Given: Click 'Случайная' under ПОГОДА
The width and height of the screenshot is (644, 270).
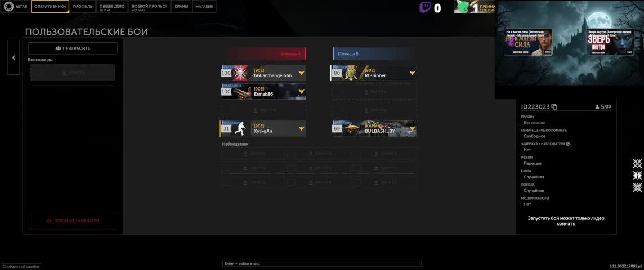Looking at the screenshot, I should (x=534, y=190).
